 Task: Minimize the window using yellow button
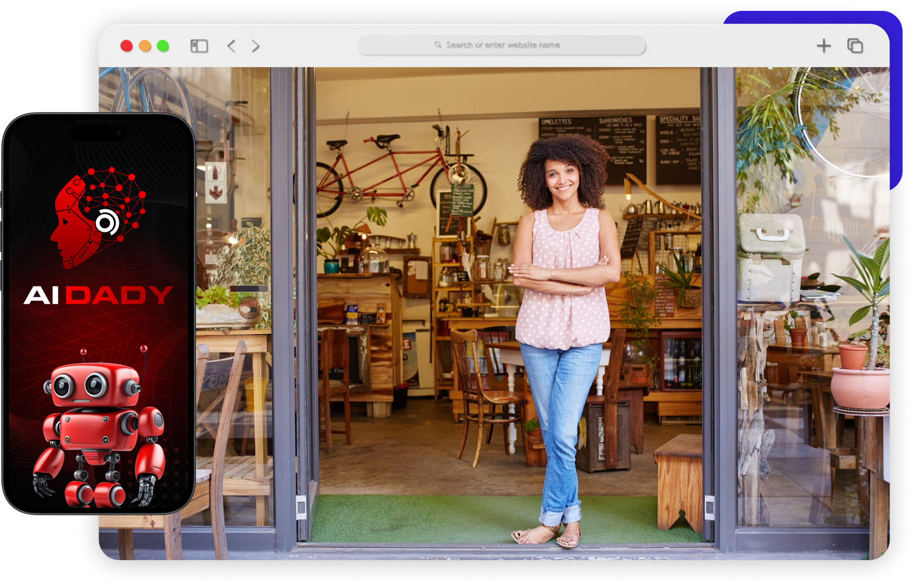pyautogui.click(x=145, y=46)
